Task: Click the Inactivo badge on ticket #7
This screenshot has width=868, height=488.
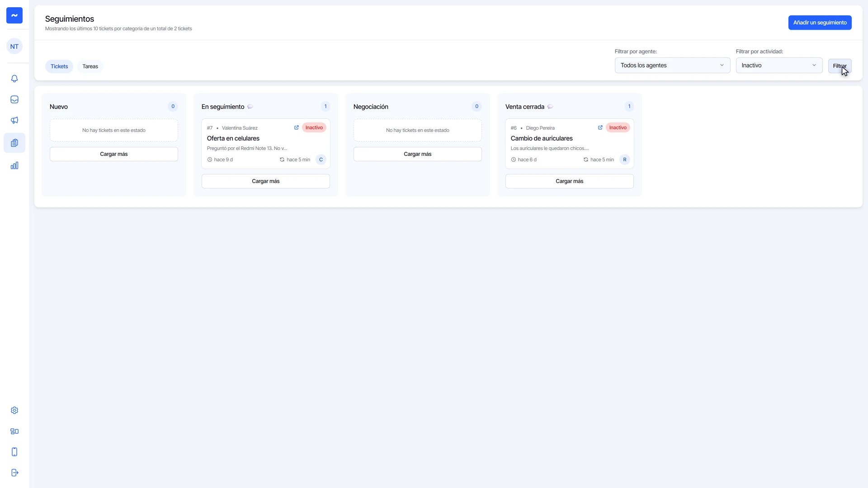Action: [314, 128]
